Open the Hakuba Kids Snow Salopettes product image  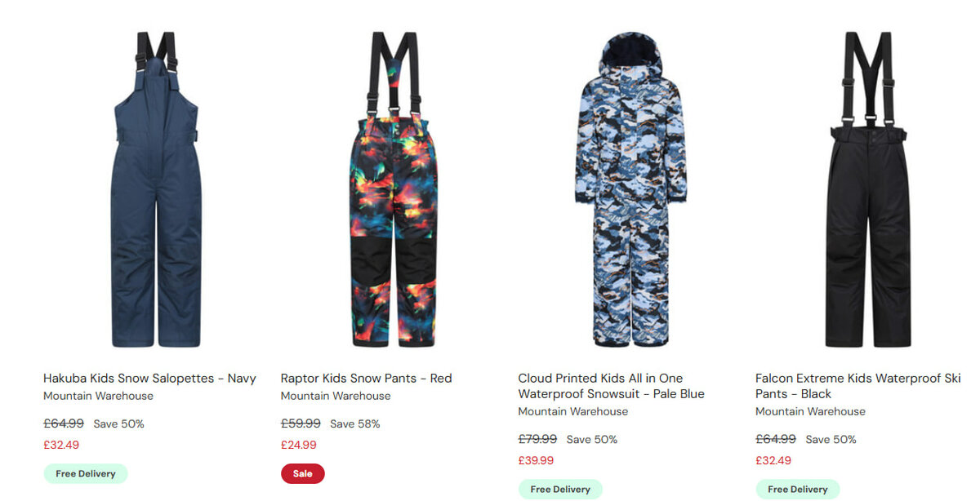[x=156, y=190]
